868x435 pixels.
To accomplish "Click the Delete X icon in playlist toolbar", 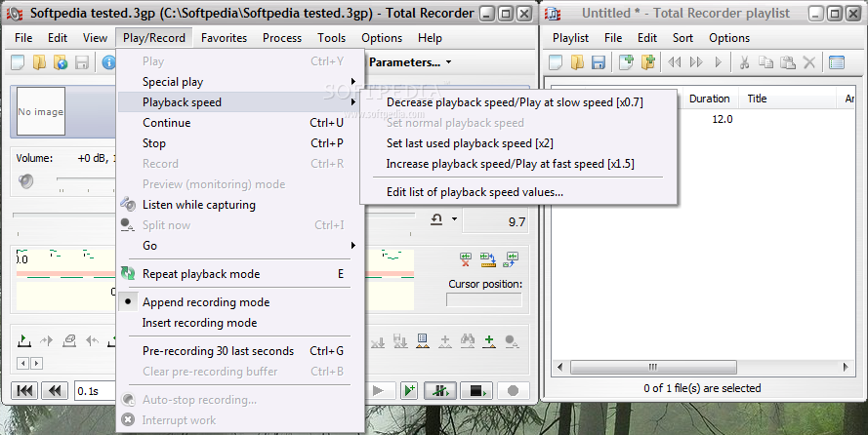I will tap(809, 62).
